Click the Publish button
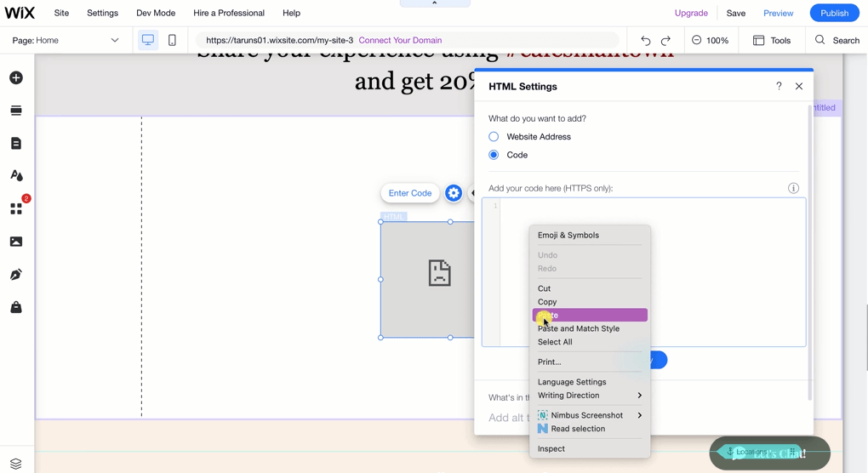Image resolution: width=868 pixels, height=473 pixels. pos(834,13)
